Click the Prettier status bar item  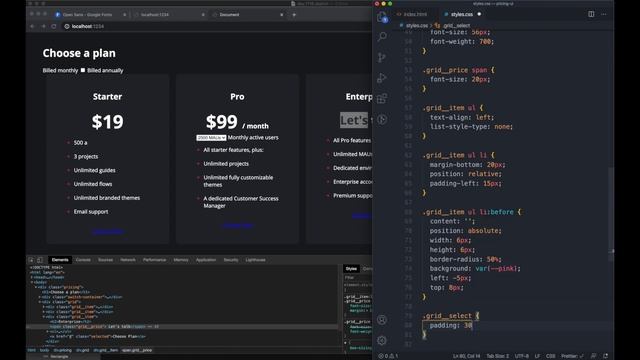(x=573, y=356)
